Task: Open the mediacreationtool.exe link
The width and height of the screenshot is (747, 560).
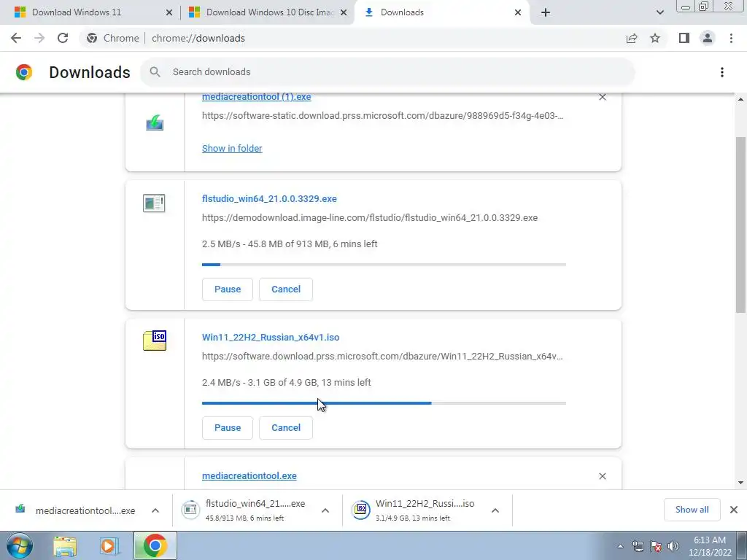Action: pos(249,475)
